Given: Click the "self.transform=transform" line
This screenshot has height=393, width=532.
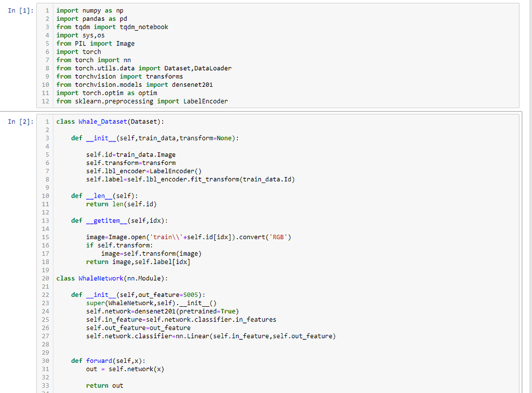Looking at the screenshot, I should [x=131, y=163].
